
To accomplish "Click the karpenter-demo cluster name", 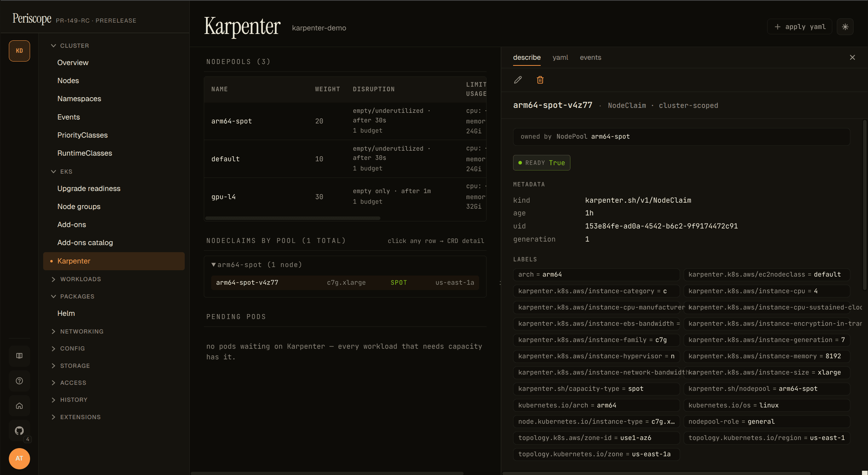I will tap(319, 28).
